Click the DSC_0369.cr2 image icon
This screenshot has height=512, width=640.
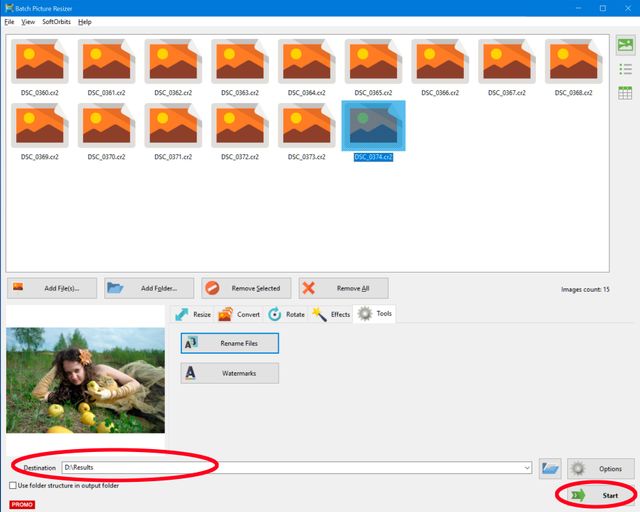(40, 124)
